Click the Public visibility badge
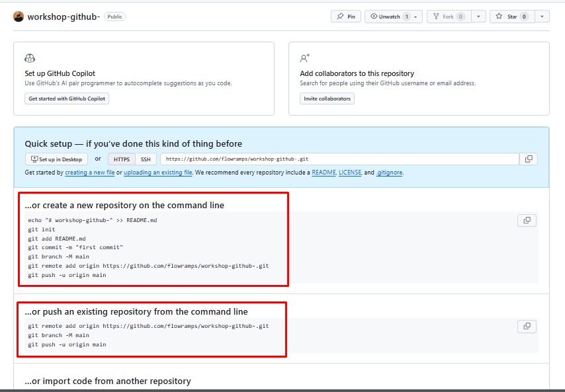The image size is (565, 392). click(x=114, y=17)
